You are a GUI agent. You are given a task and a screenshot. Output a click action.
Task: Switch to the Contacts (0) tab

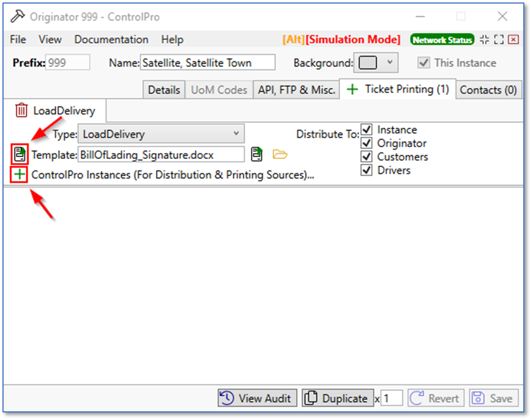[x=488, y=90]
